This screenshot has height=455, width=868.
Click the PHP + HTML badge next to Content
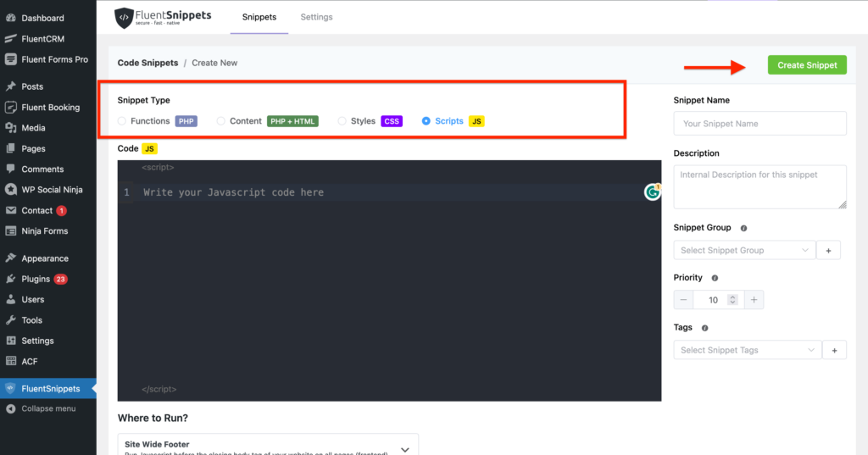(292, 121)
